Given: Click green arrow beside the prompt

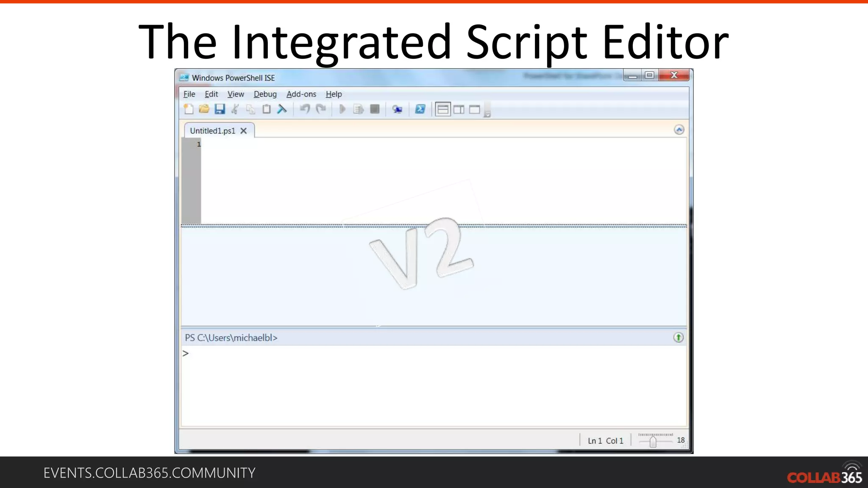Looking at the screenshot, I should point(679,338).
